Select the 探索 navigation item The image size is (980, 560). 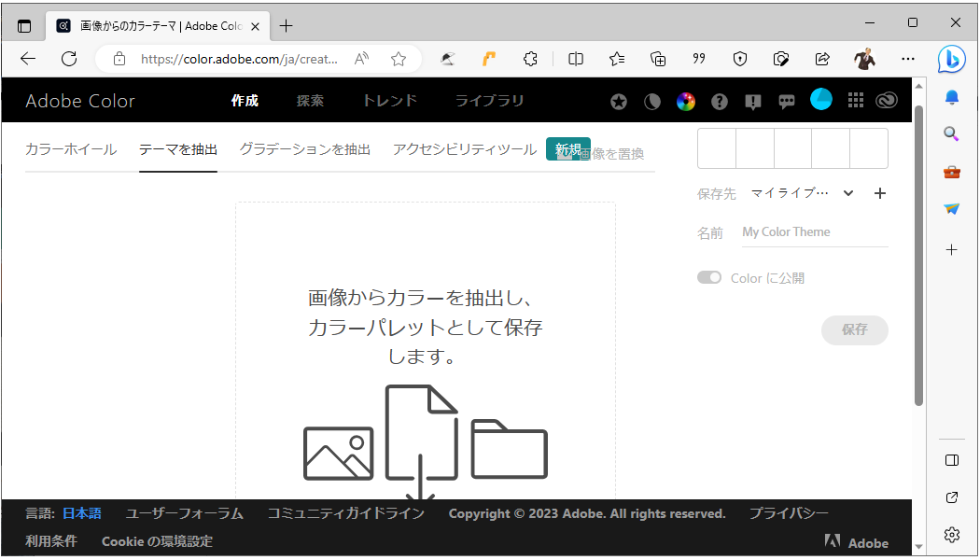[310, 100]
